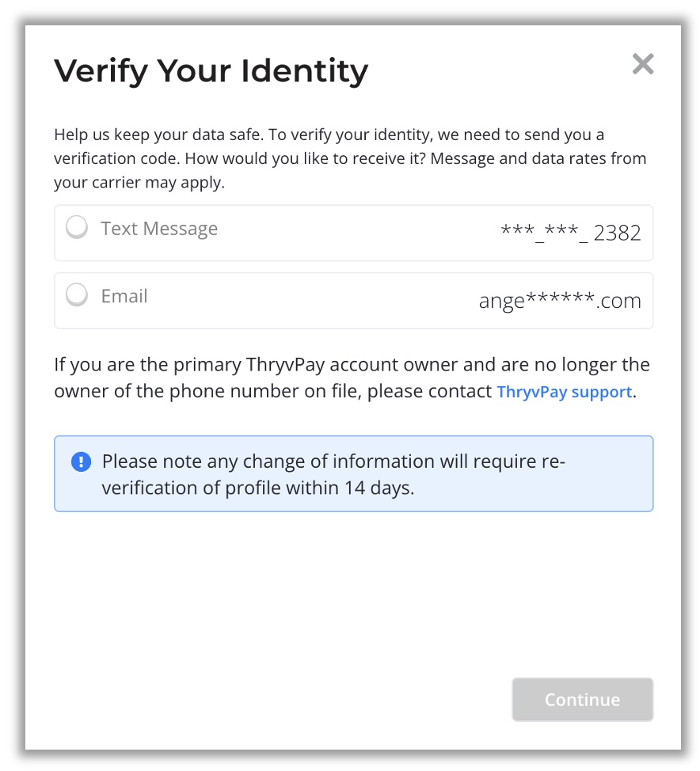Screen dimensions: 700x771
Task: Click the masked email ange******.com
Action: [560, 301]
